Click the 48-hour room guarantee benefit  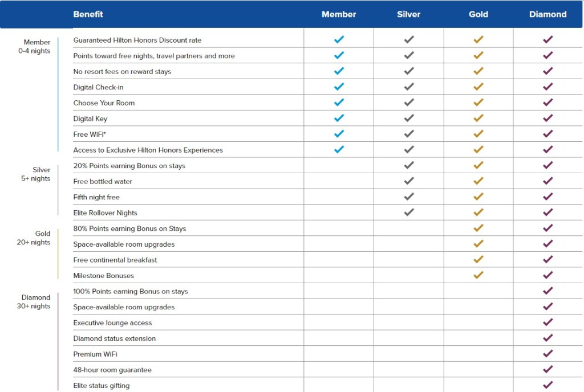click(x=112, y=370)
